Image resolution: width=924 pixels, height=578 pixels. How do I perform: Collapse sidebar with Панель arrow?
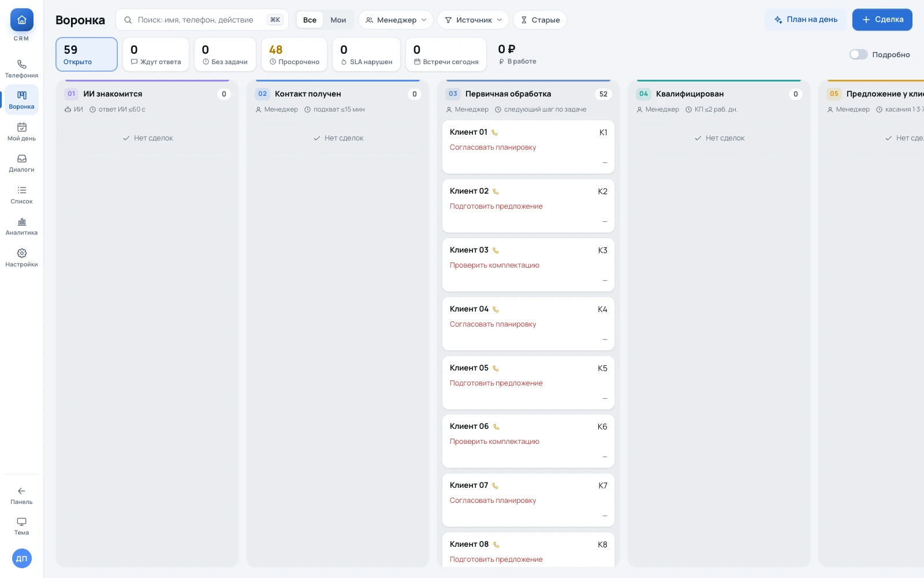(21, 495)
